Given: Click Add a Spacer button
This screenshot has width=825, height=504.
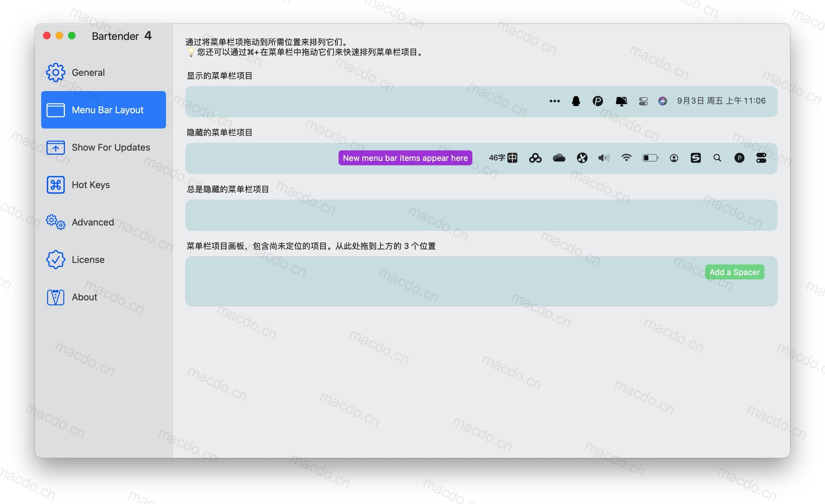Looking at the screenshot, I should tap(734, 272).
